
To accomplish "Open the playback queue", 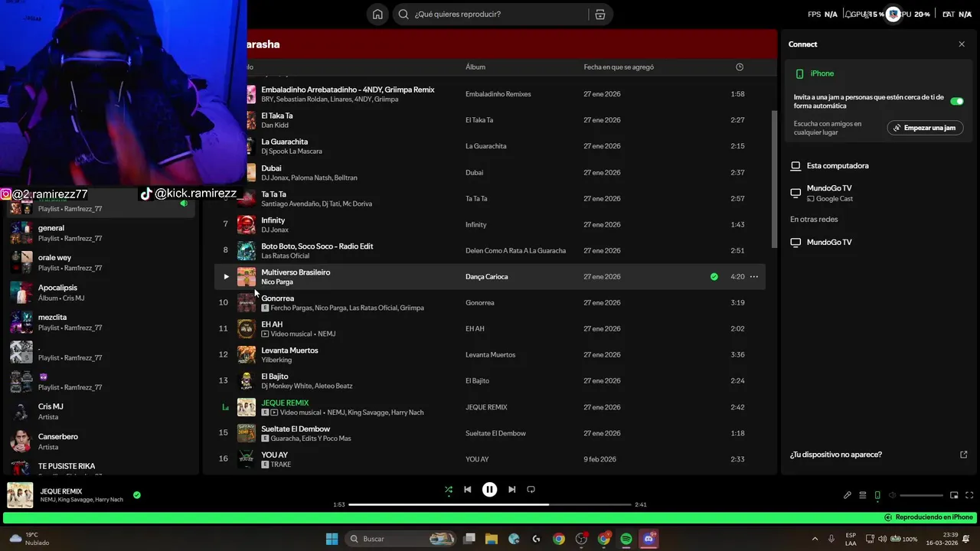I will 863,495.
